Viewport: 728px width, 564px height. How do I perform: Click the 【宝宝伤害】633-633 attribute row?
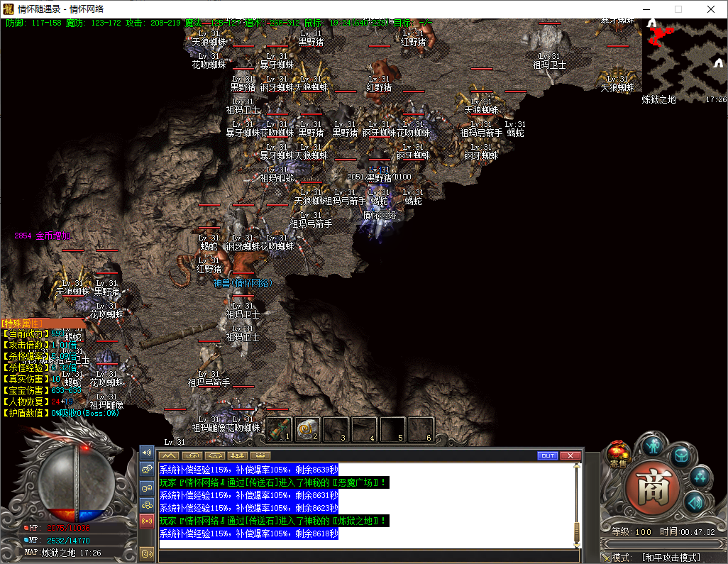pos(42,390)
